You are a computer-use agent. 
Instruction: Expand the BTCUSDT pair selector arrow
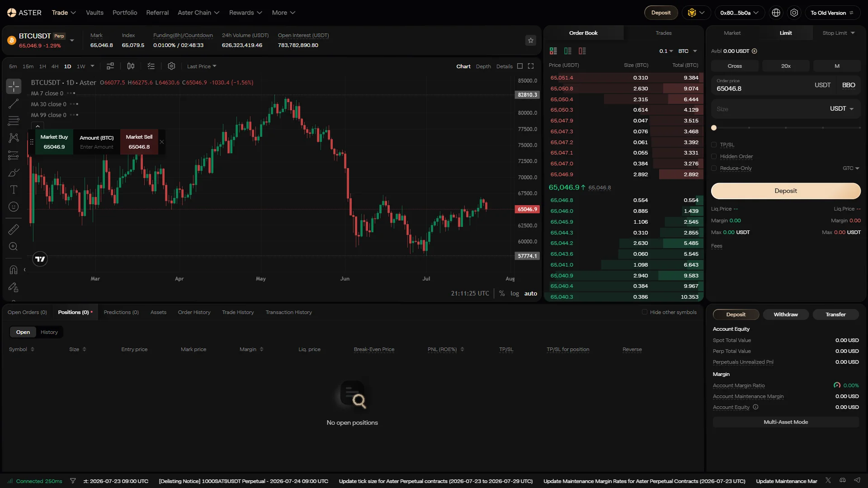point(72,41)
